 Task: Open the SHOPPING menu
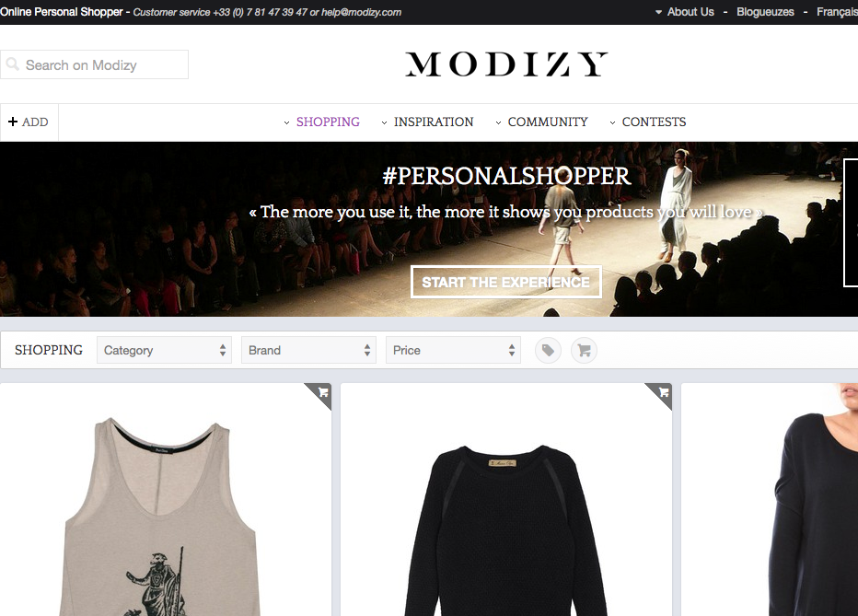click(328, 122)
